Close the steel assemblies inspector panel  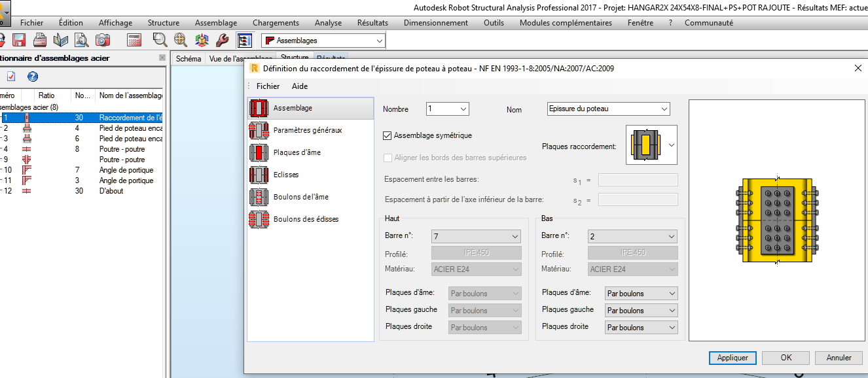(x=162, y=58)
